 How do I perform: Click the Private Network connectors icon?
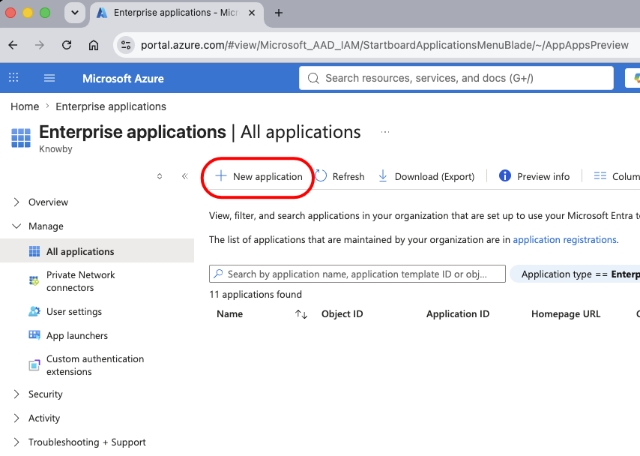[34, 281]
